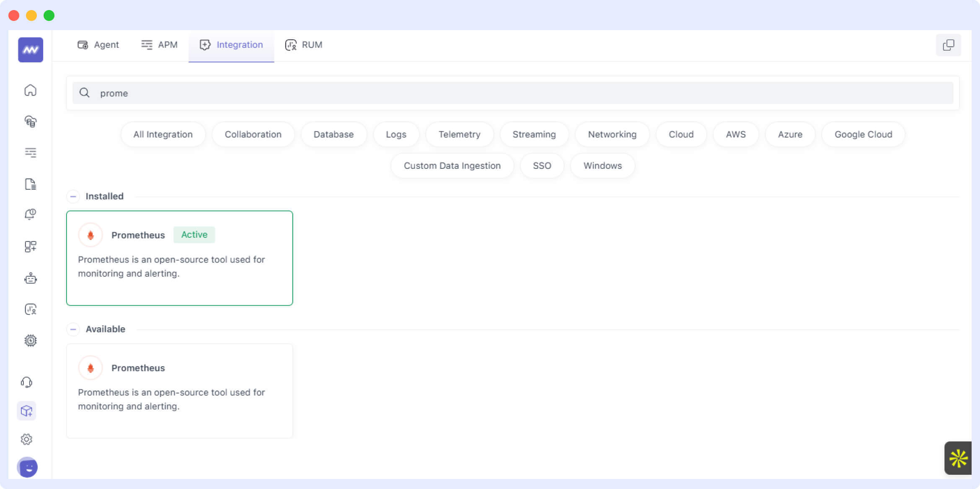
Task: Filter by Networking category
Action: click(612, 134)
